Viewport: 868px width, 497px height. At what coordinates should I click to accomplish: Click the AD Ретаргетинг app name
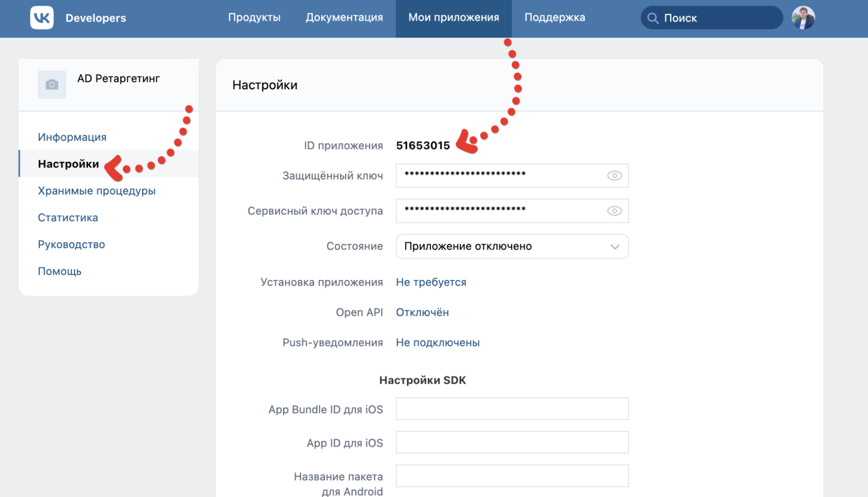tap(119, 79)
